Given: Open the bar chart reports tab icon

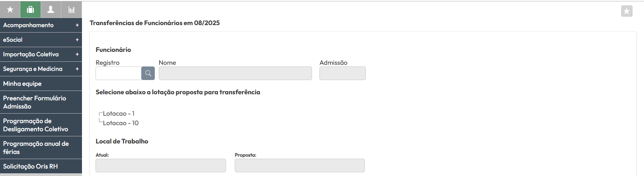Looking at the screenshot, I should (x=71, y=9).
